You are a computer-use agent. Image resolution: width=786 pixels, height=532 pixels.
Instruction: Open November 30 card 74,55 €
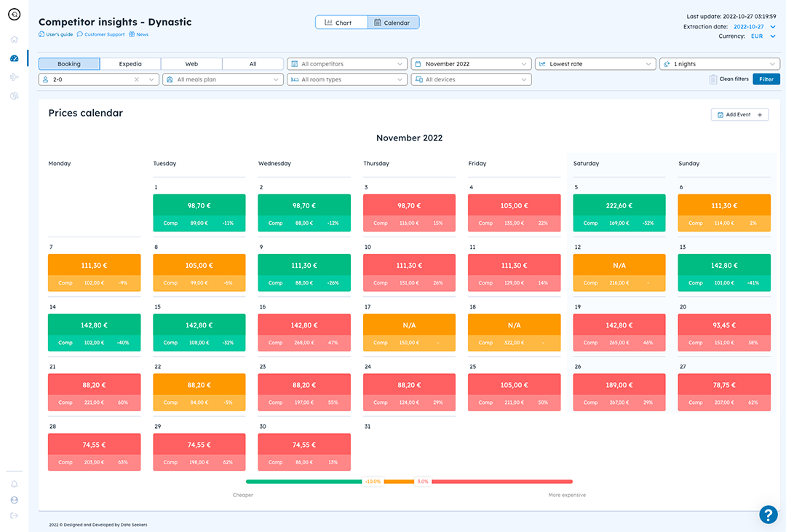pyautogui.click(x=304, y=452)
